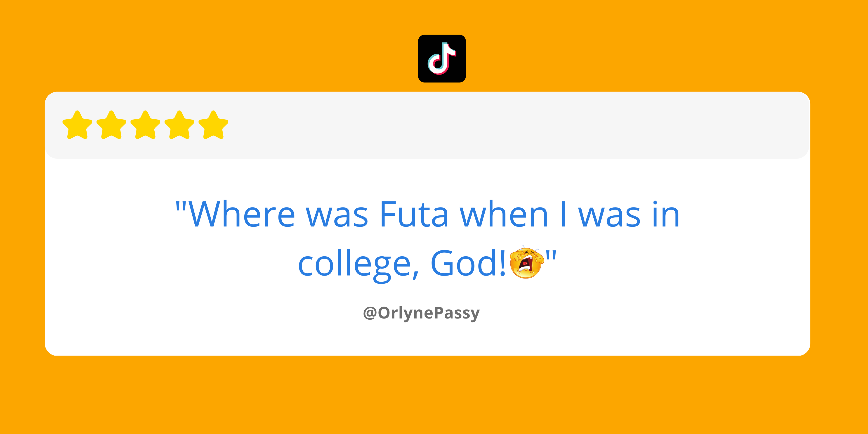The width and height of the screenshot is (868, 434).
Task: Click the second yellow rating star
Action: point(111,125)
